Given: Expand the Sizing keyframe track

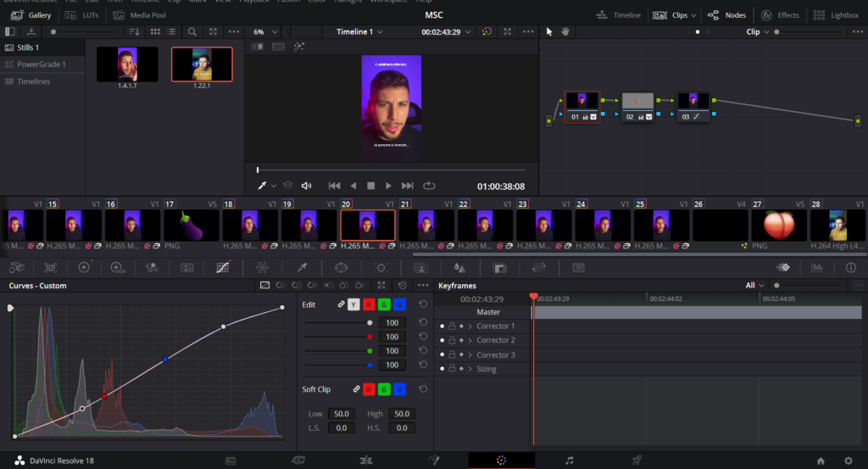Looking at the screenshot, I should 470,369.
